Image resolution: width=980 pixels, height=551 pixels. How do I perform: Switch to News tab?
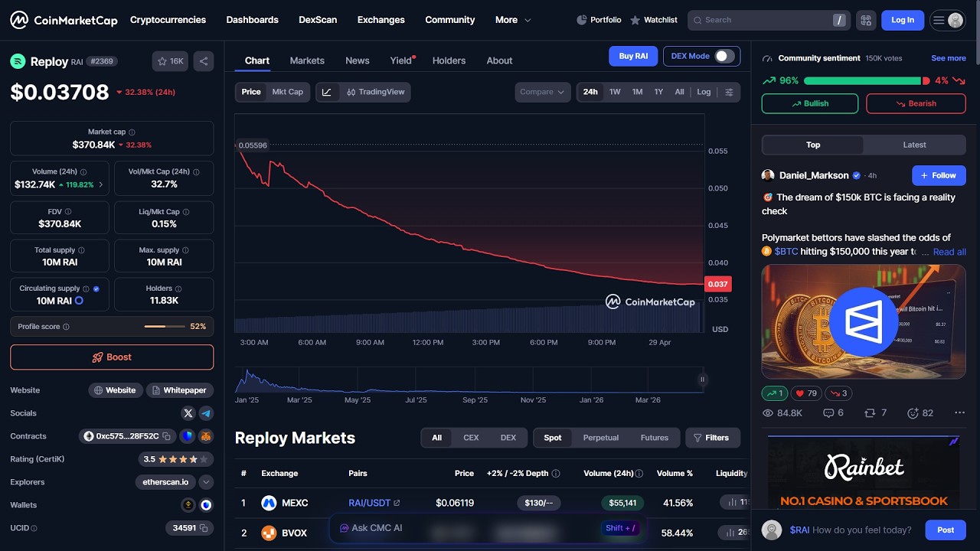pyautogui.click(x=358, y=60)
